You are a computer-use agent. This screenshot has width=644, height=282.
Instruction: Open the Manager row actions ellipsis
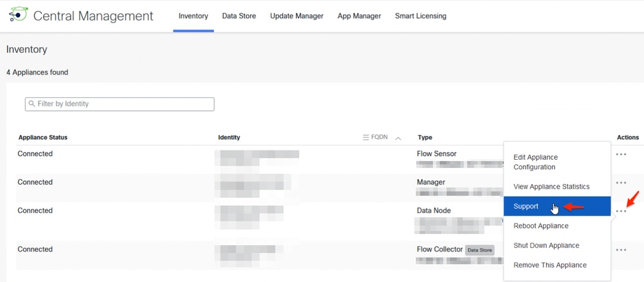point(621,183)
